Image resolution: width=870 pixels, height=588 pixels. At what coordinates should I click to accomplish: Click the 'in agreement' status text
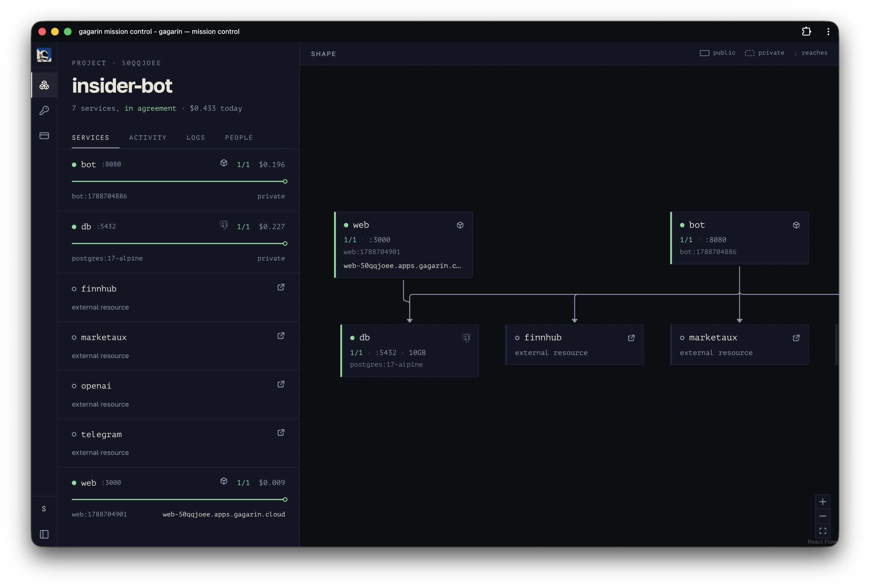[150, 108]
